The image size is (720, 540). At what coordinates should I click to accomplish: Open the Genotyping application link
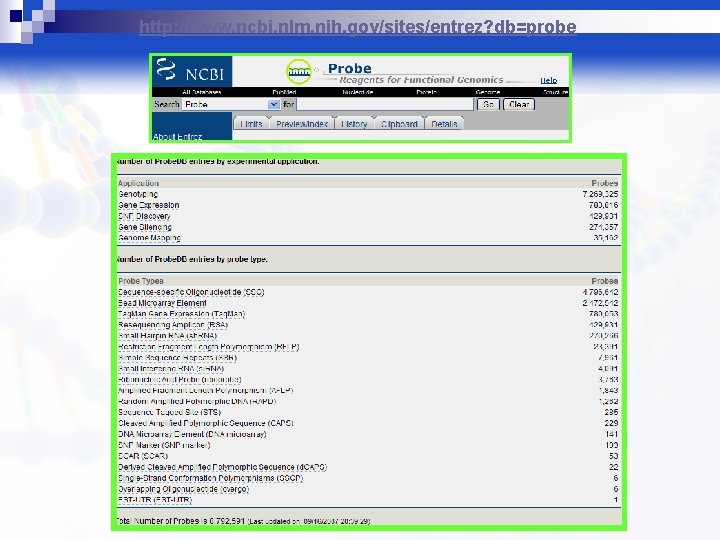pyautogui.click(x=138, y=194)
